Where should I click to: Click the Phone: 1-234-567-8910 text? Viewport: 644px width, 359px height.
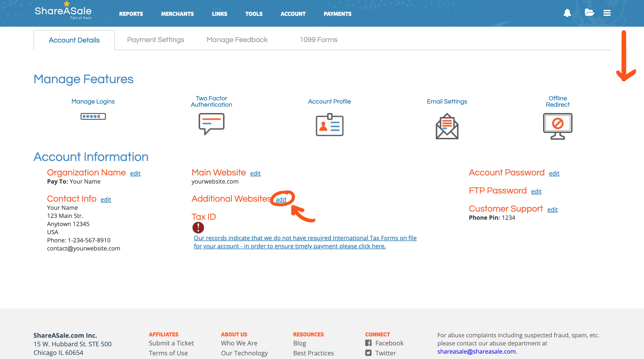[79, 240]
